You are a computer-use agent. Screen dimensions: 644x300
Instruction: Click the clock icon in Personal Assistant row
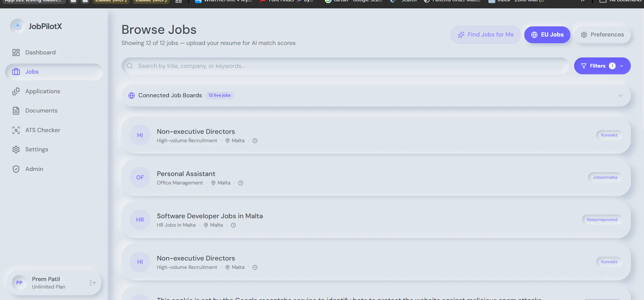click(x=241, y=183)
